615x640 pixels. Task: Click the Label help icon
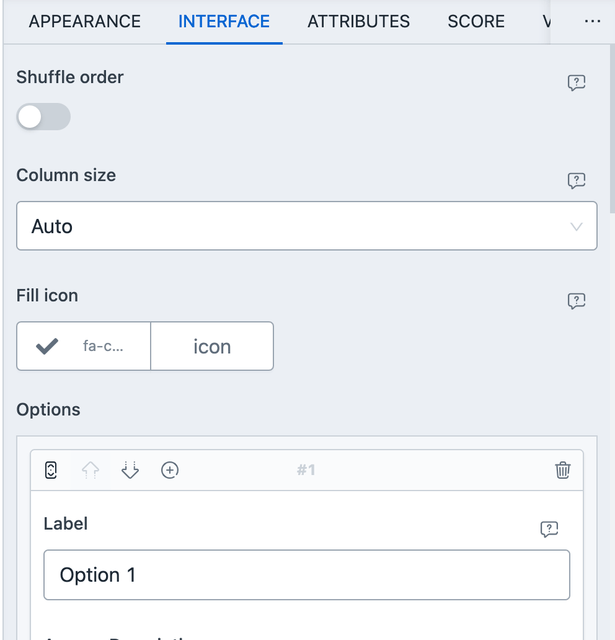(x=548, y=529)
